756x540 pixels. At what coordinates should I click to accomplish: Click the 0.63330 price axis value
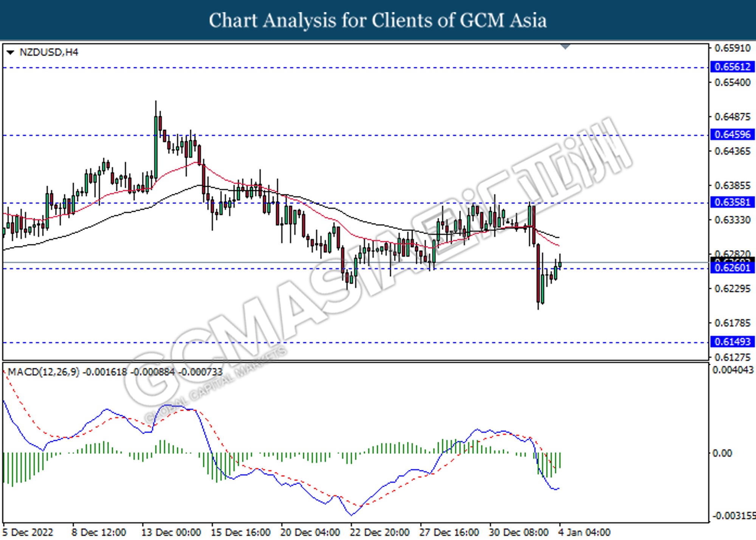point(733,220)
